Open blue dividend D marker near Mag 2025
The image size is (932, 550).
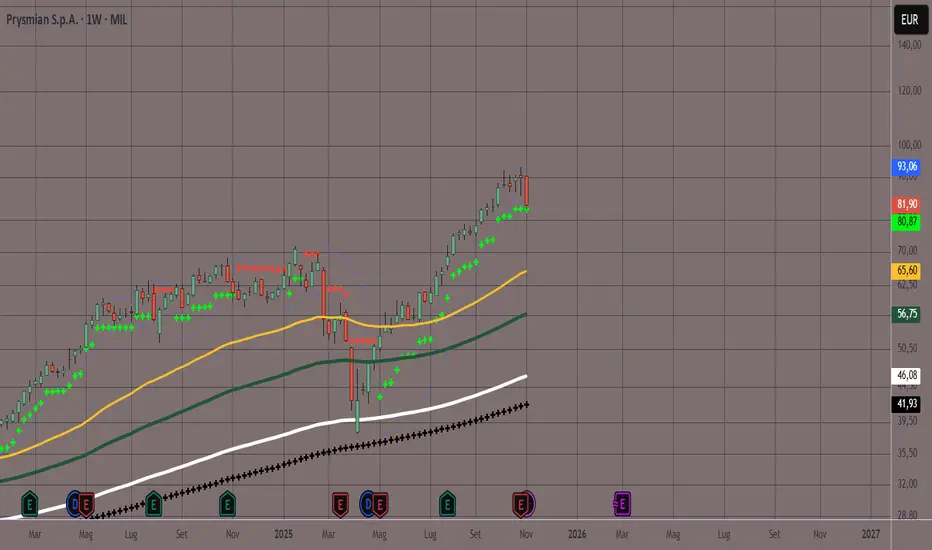click(367, 504)
